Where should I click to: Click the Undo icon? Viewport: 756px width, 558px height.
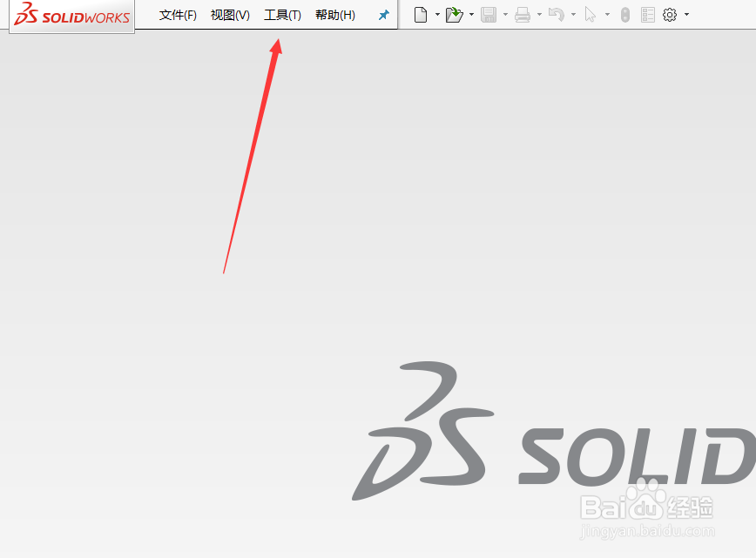pos(557,15)
